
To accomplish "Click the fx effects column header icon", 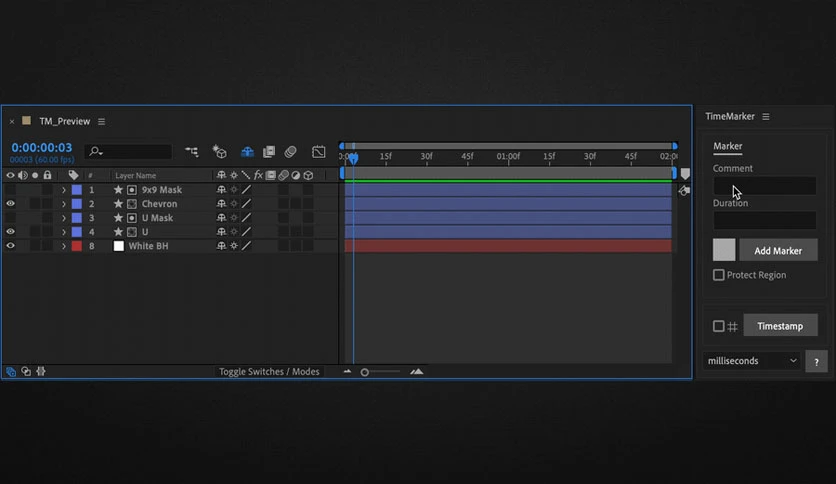I will (258, 175).
